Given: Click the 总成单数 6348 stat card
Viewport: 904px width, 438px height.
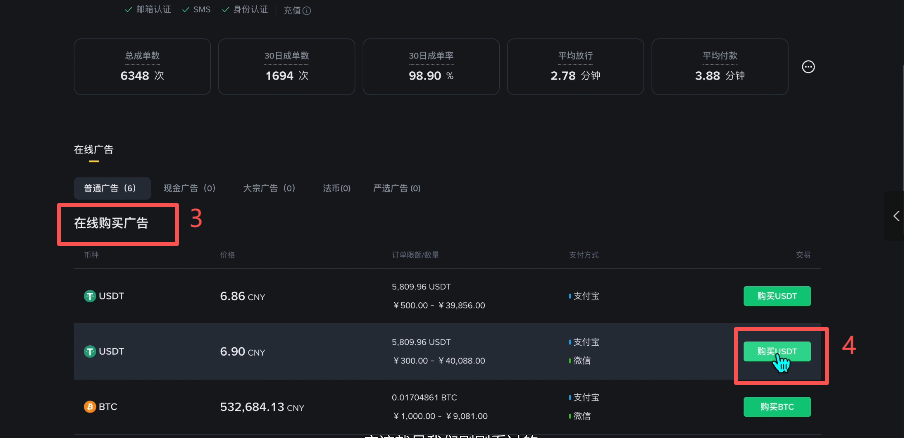Looking at the screenshot, I should 142,67.
